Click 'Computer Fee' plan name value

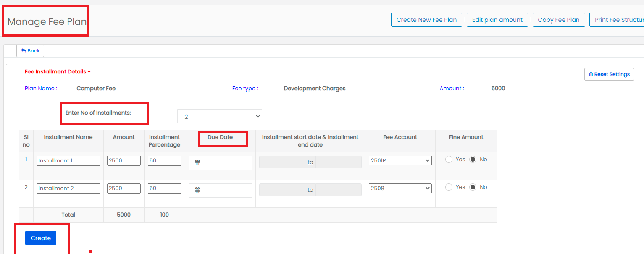pyautogui.click(x=96, y=89)
